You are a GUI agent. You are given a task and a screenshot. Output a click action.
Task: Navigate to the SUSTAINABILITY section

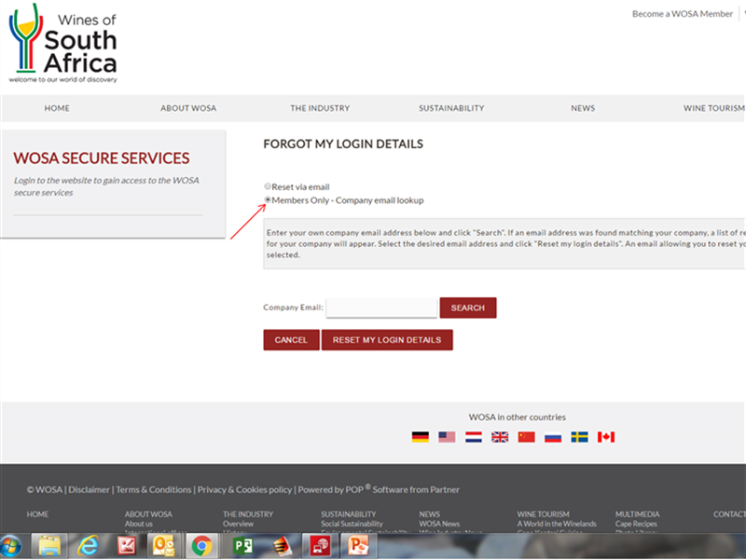[451, 108]
